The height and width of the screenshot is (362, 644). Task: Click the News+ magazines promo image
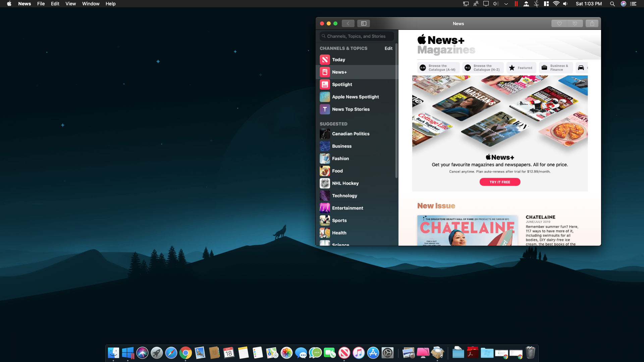(500, 112)
